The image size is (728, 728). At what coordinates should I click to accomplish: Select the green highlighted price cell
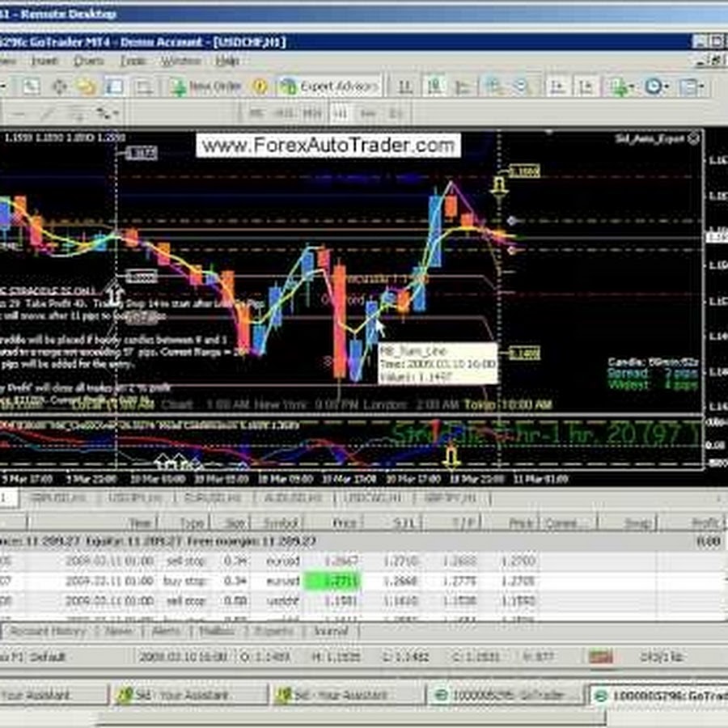(332, 581)
